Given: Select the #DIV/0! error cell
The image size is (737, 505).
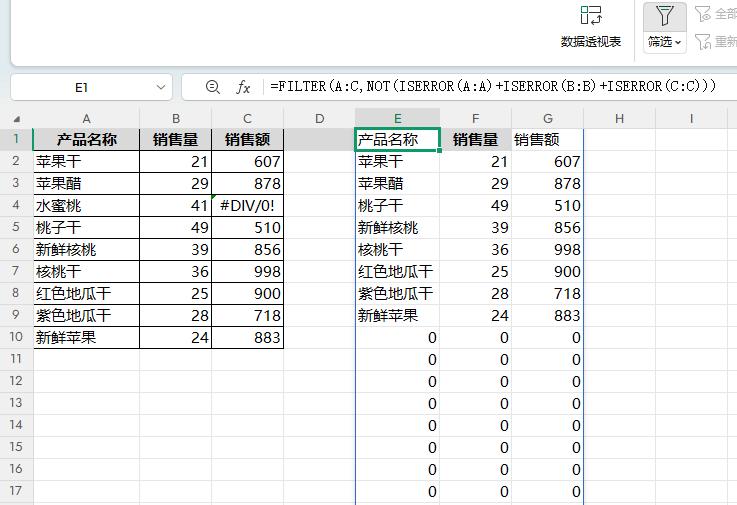Looking at the screenshot, I should point(248,205).
